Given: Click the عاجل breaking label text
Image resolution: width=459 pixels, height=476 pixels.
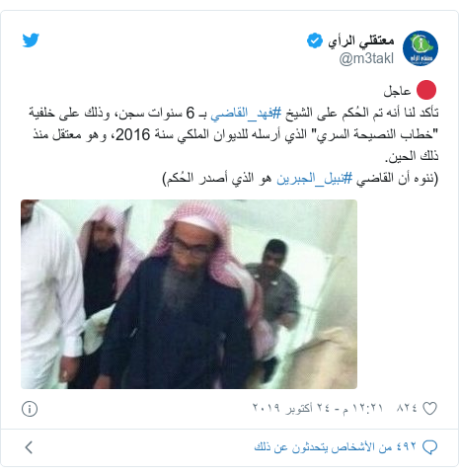Looking at the screenshot, I should [x=397, y=91].
